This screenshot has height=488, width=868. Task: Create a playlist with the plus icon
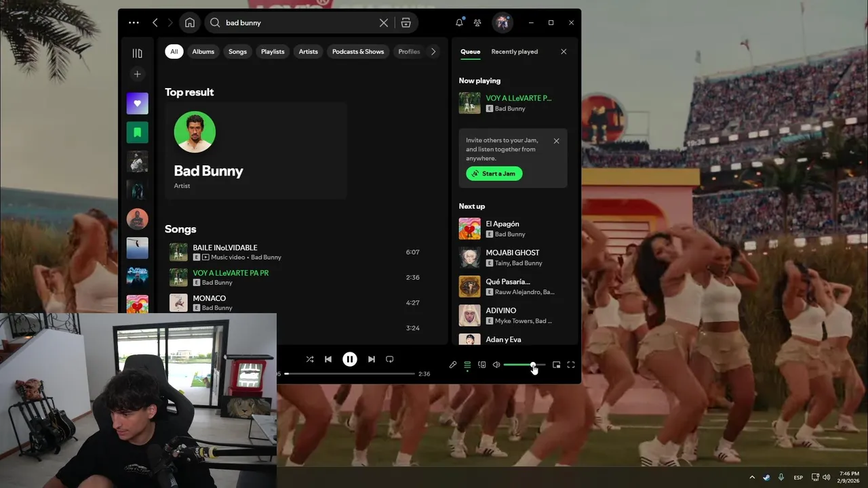pyautogui.click(x=137, y=74)
